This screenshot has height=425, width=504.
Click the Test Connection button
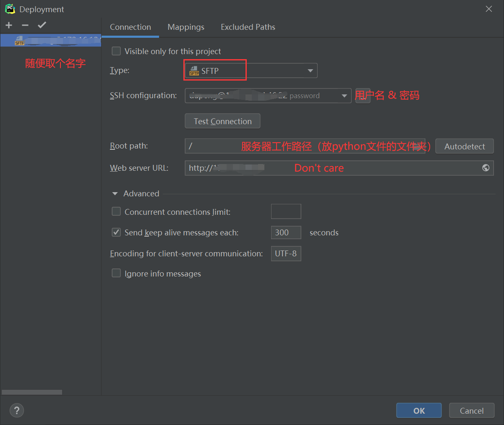coord(222,121)
